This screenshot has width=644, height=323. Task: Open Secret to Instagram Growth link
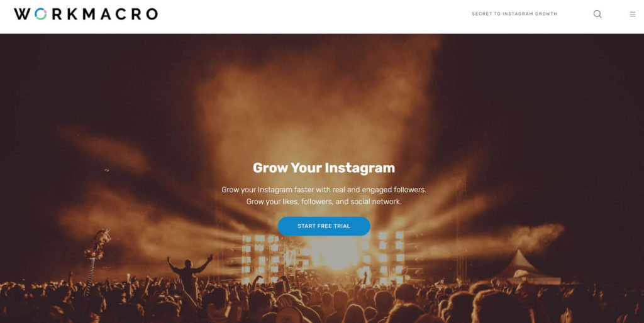pyautogui.click(x=514, y=14)
